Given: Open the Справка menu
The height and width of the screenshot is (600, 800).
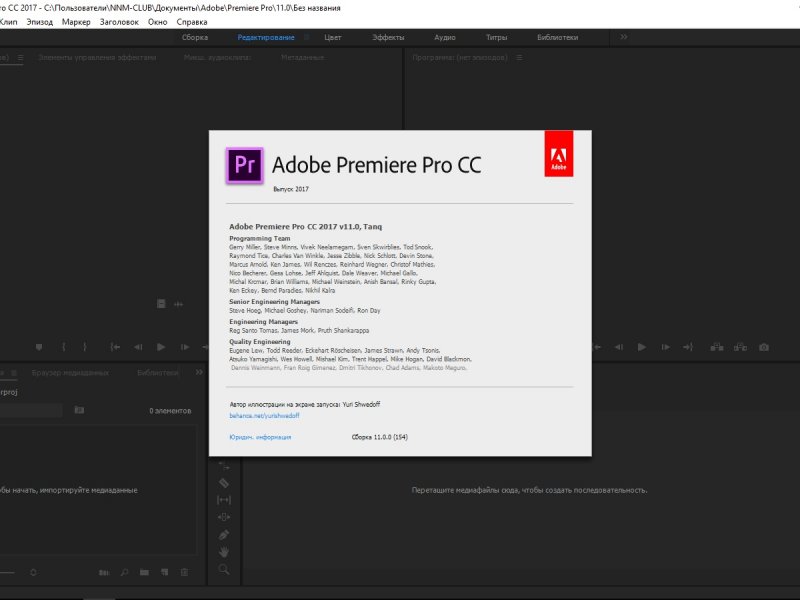Looking at the screenshot, I should [x=192, y=22].
